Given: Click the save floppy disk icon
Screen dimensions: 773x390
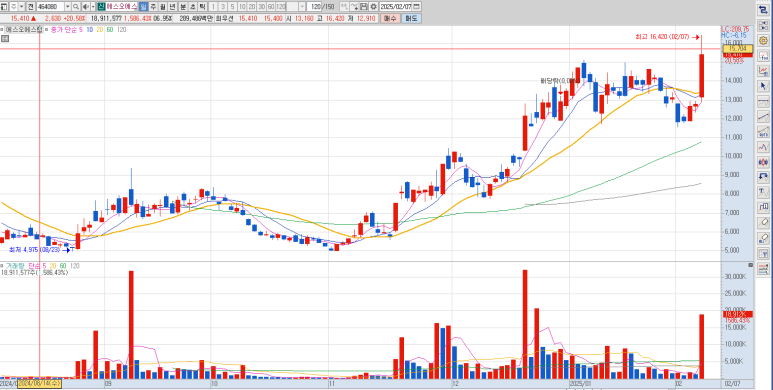Looking at the screenshot, I should pos(364,6).
